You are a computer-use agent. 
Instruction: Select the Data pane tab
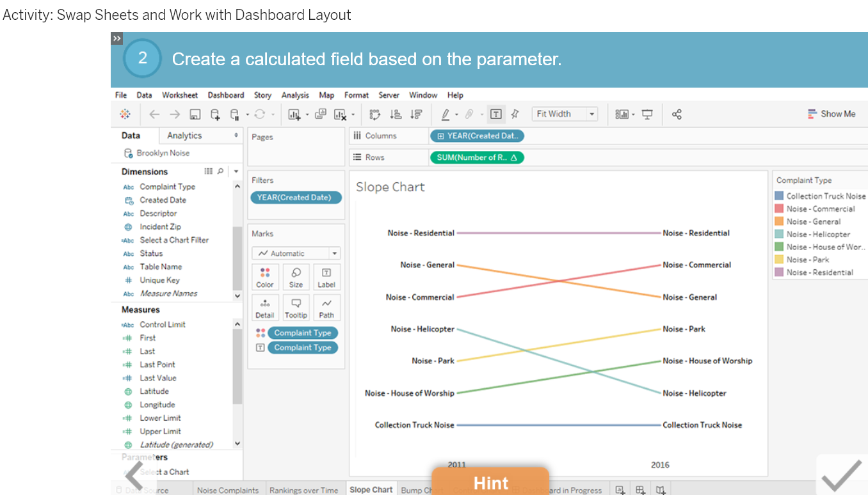coord(131,136)
